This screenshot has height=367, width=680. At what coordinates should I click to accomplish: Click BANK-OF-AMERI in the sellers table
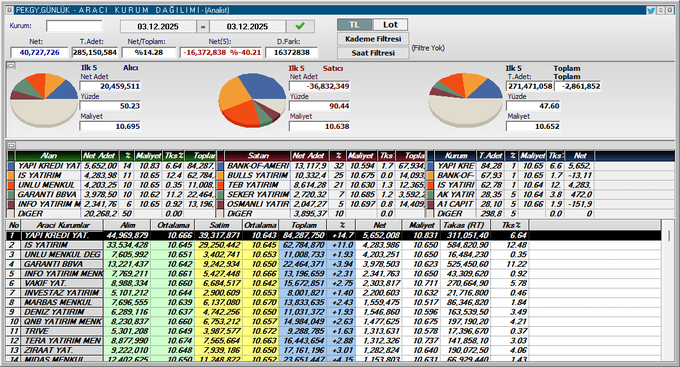(258, 166)
